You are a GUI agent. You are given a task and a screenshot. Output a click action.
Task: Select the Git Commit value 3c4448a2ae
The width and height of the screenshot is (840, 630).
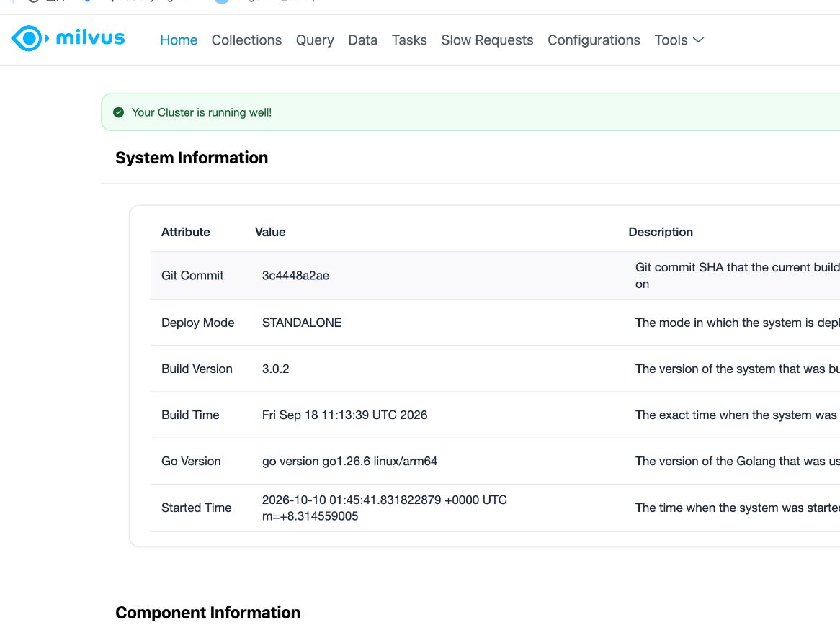click(x=295, y=276)
